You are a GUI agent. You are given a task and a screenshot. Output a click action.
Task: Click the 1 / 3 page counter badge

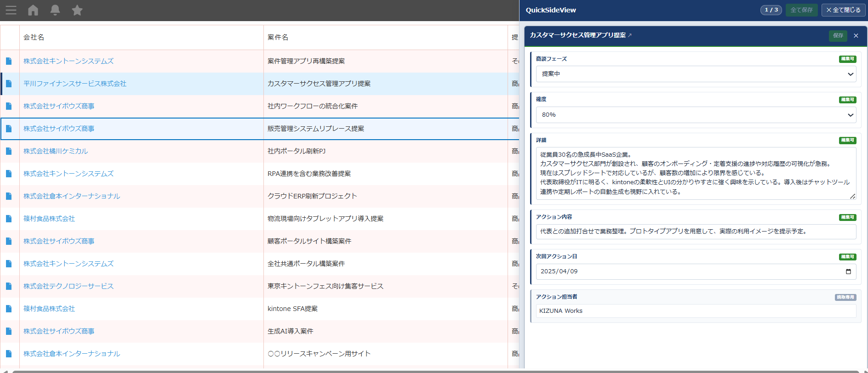click(771, 10)
